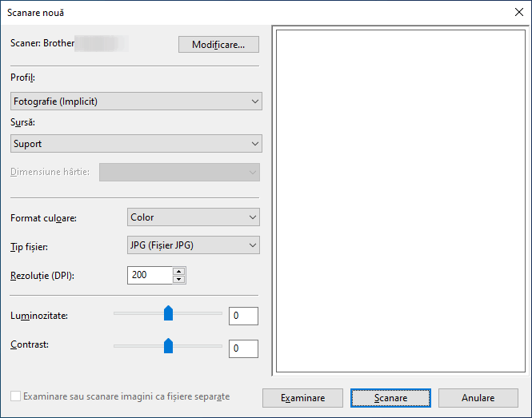Decrease resolution with the DPI down arrow
Viewport: 532px width, 418px height.
coord(179,280)
